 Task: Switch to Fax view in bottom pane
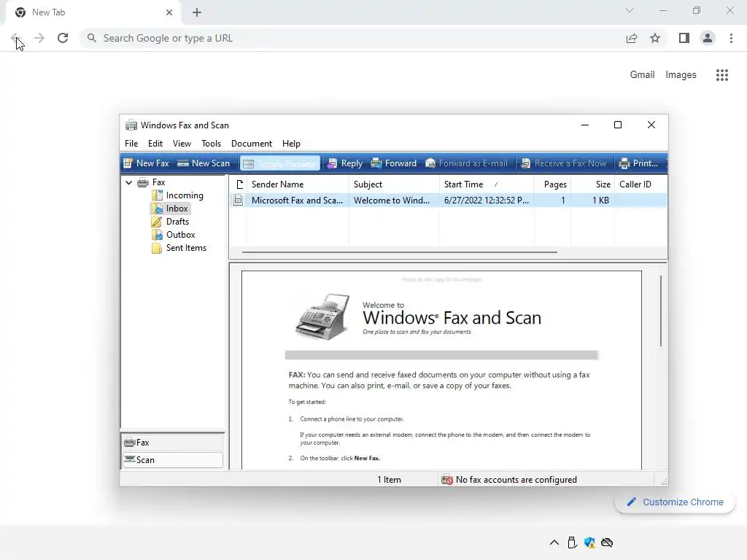click(x=172, y=443)
